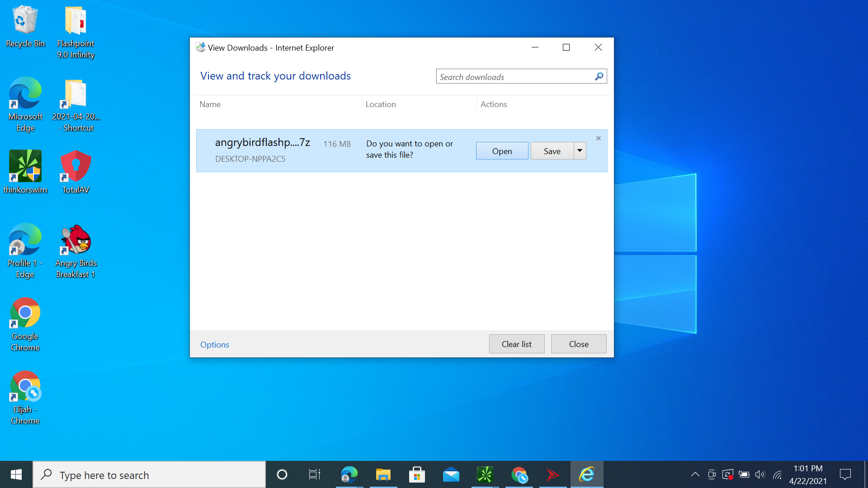Screen dimensions: 868x488
Task: Open the Mail app in the taskbar
Action: (x=451, y=474)
